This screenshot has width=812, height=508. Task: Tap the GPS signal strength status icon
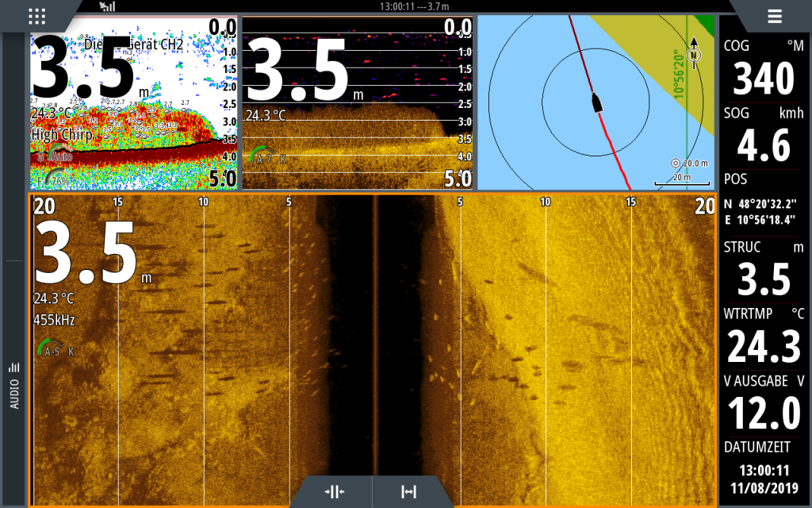107,6
